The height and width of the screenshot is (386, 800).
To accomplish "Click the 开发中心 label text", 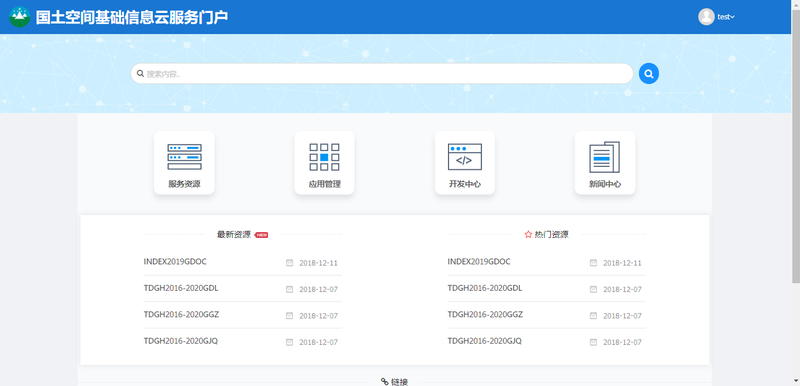I will 465,184.
